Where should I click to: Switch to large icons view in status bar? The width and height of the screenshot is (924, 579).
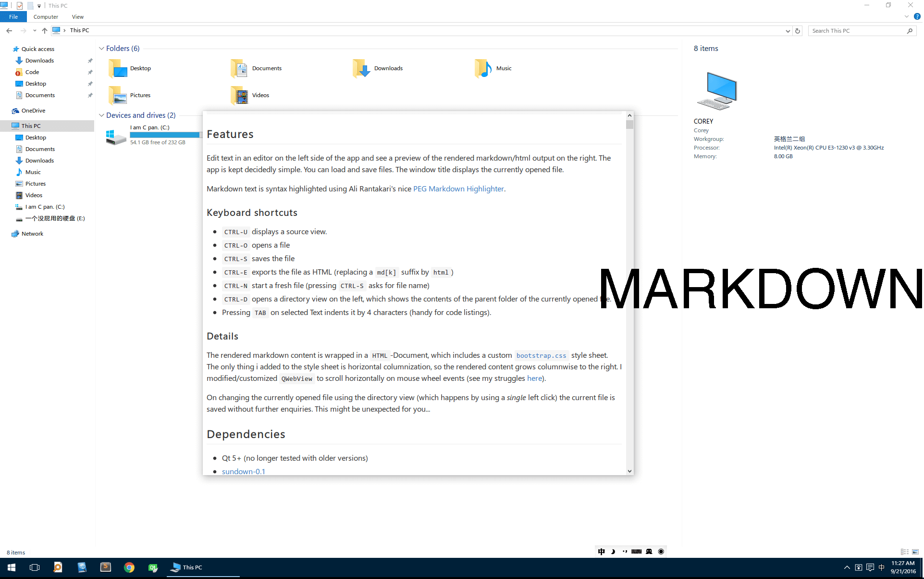click(x=915, y=552)
